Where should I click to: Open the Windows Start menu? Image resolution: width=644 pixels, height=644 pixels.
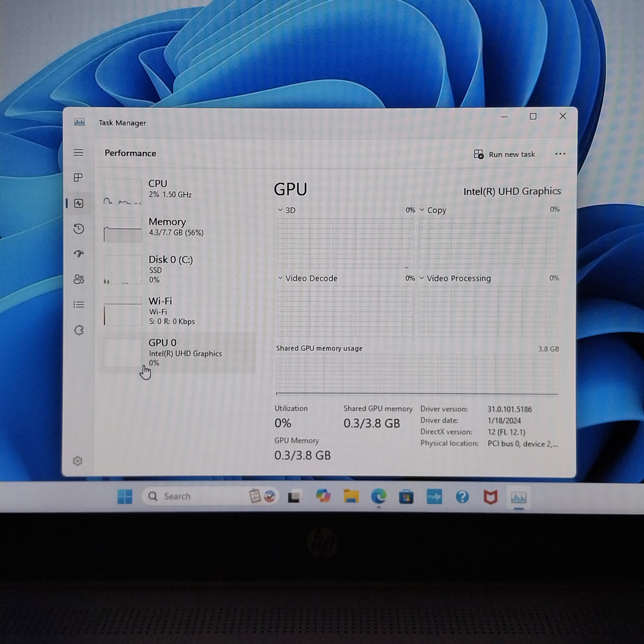coord(125,496)
